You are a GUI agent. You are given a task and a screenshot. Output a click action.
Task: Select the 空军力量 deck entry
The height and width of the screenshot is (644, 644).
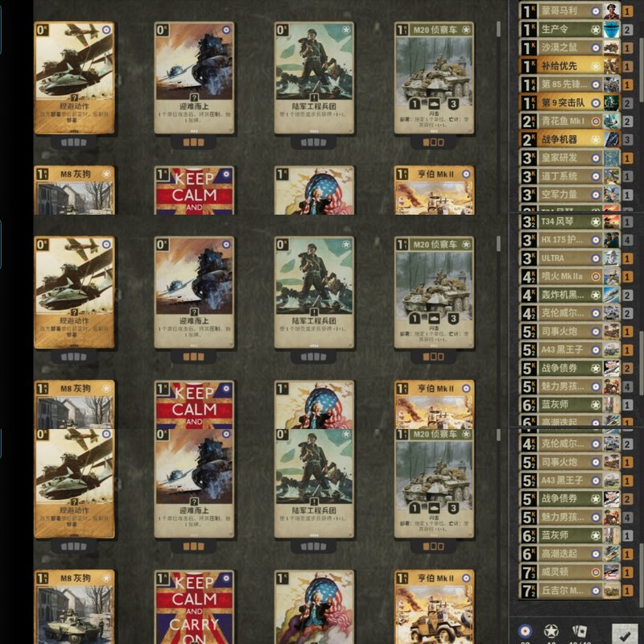(x=570, y=195)
